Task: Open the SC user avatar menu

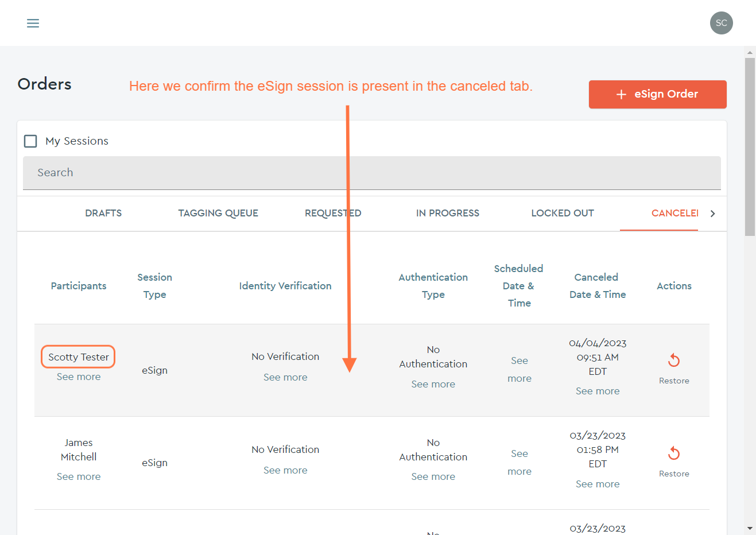Action: point(721,23)
